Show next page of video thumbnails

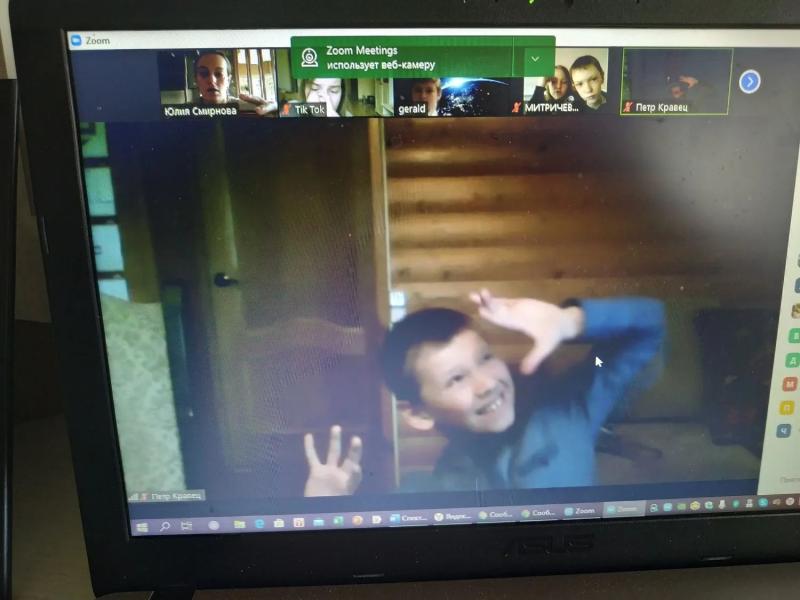(749, 82)
